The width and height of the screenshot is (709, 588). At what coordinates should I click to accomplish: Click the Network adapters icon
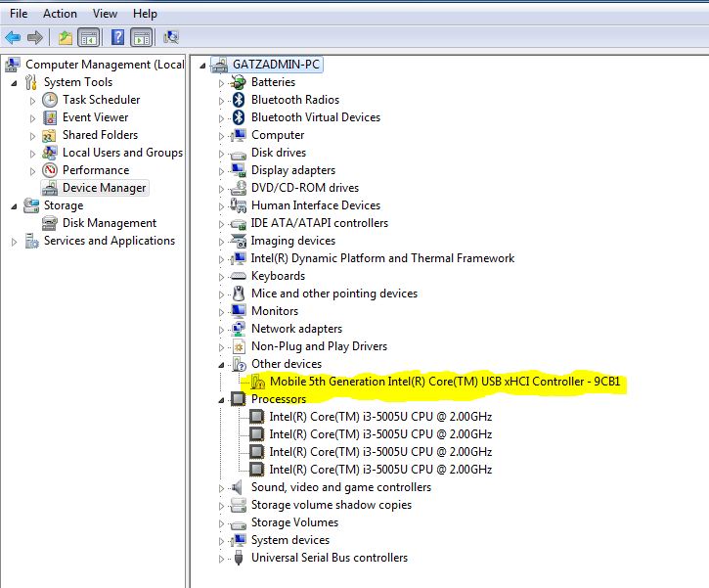pyautogui.click(x=238, y=329)
